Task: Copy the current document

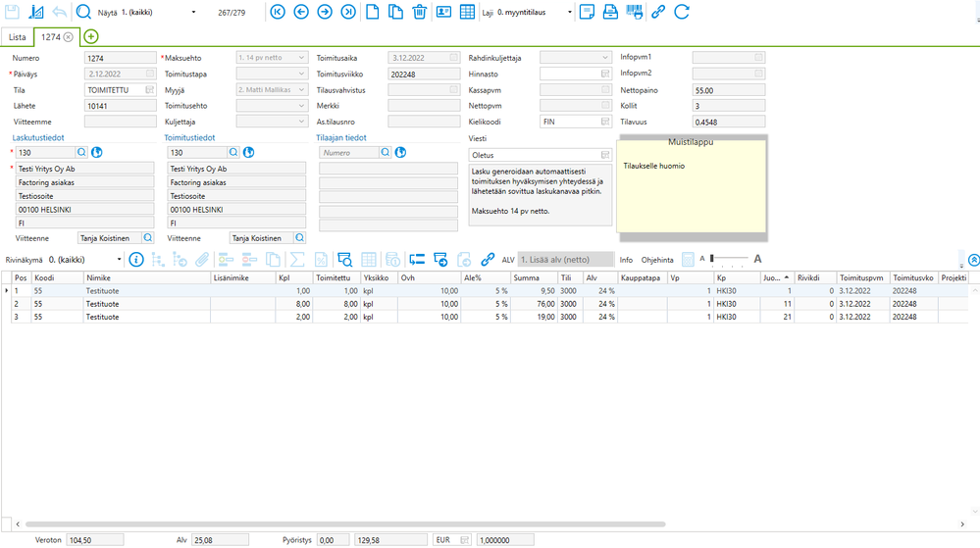Action: click(395, 11)
